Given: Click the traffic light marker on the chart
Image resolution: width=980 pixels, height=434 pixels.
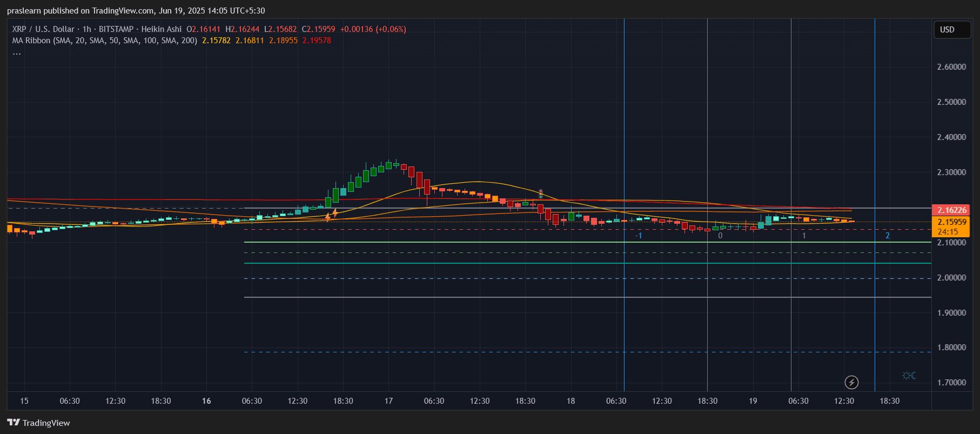Looking at the screenshot, I should (x=541, y=193).
